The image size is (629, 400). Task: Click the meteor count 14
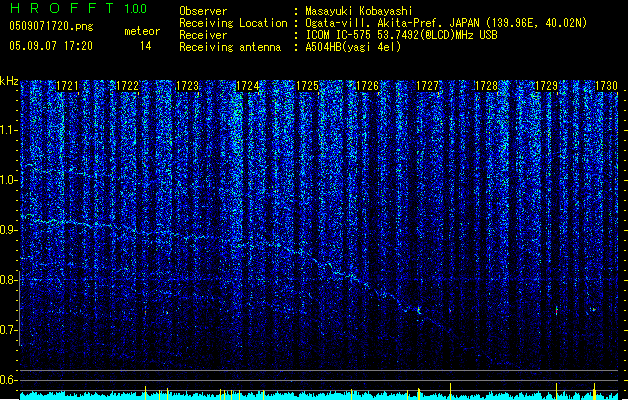(x=146, y=46)
